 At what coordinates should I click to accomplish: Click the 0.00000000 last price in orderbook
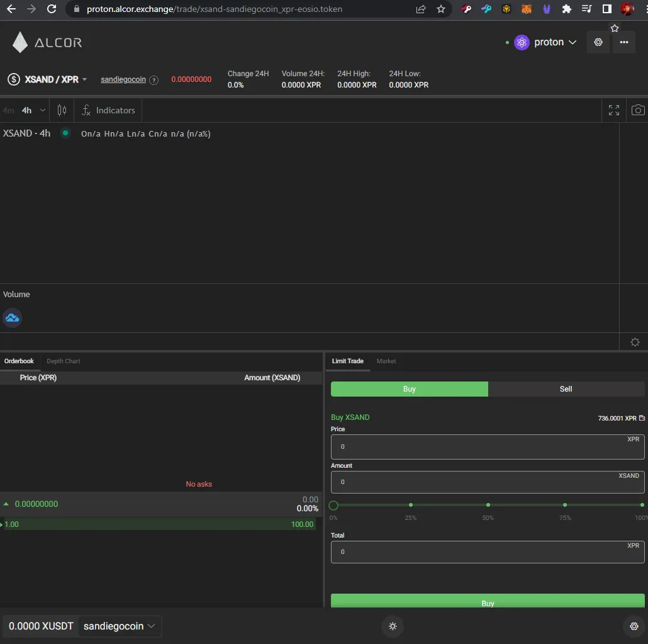click(x=36, y=504)
